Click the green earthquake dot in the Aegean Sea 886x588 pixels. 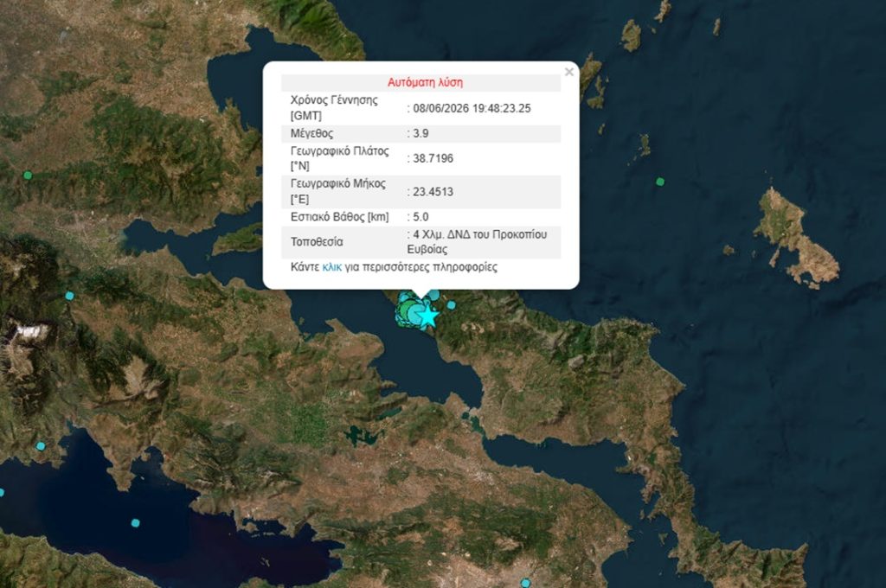coord(660,182)
